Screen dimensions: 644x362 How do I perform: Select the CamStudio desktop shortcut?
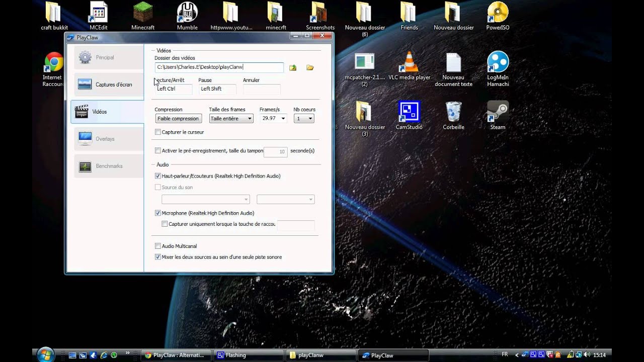point(409,116)
